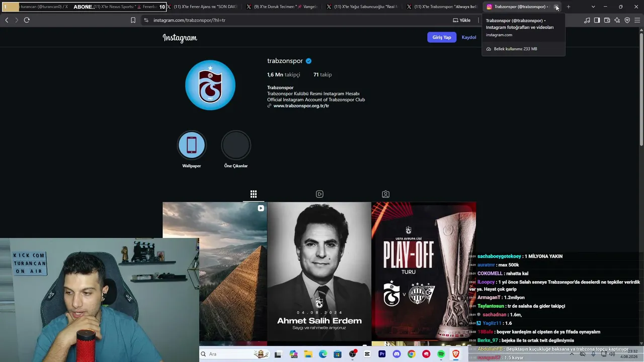The width and height of the screenshot is (644, 362).
Task: Open OBS Studio from the taskbar
Action: (353, 354)
